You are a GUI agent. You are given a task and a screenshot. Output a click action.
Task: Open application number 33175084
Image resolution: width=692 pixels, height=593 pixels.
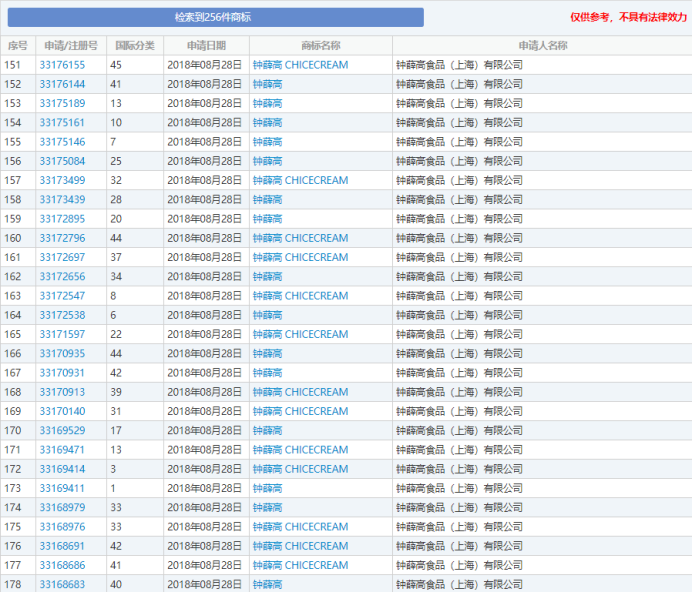[x=62, y=161]
